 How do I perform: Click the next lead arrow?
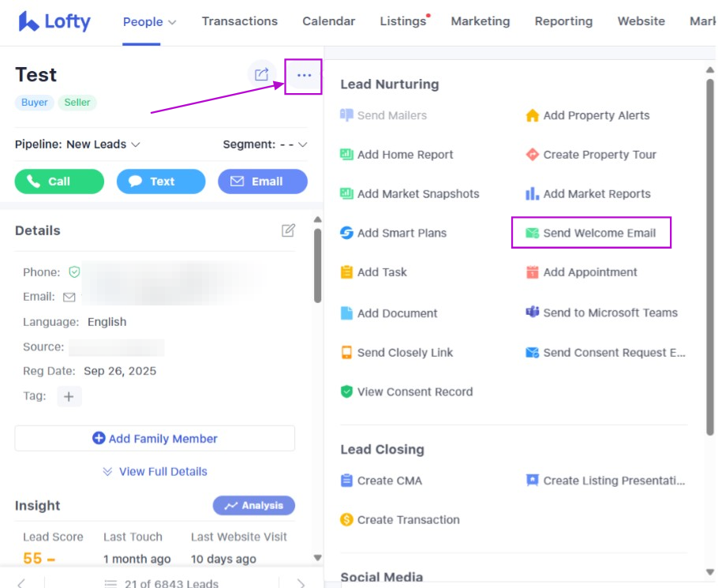point(301,583)
